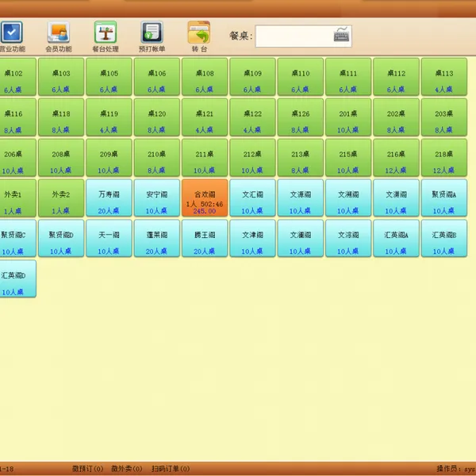The image size is (476, 476).
Task: Select the 文澜阁 room tile
Action: [x=301, y=238]
